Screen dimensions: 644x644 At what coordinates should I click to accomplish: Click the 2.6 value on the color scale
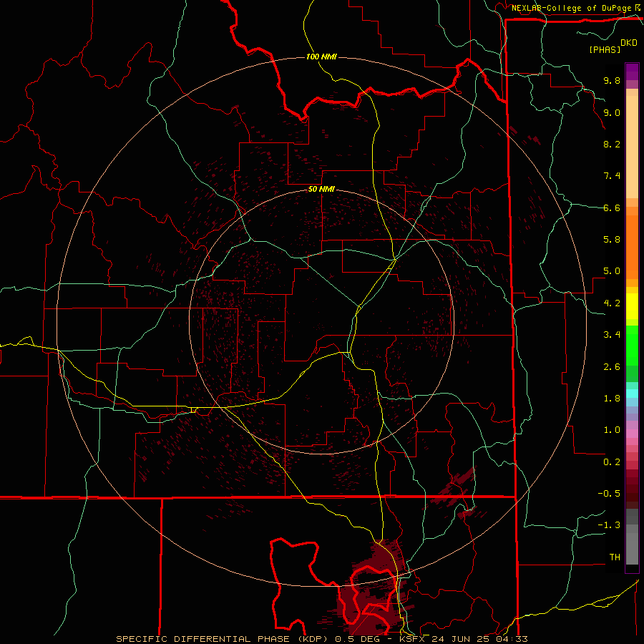point(612,367)
